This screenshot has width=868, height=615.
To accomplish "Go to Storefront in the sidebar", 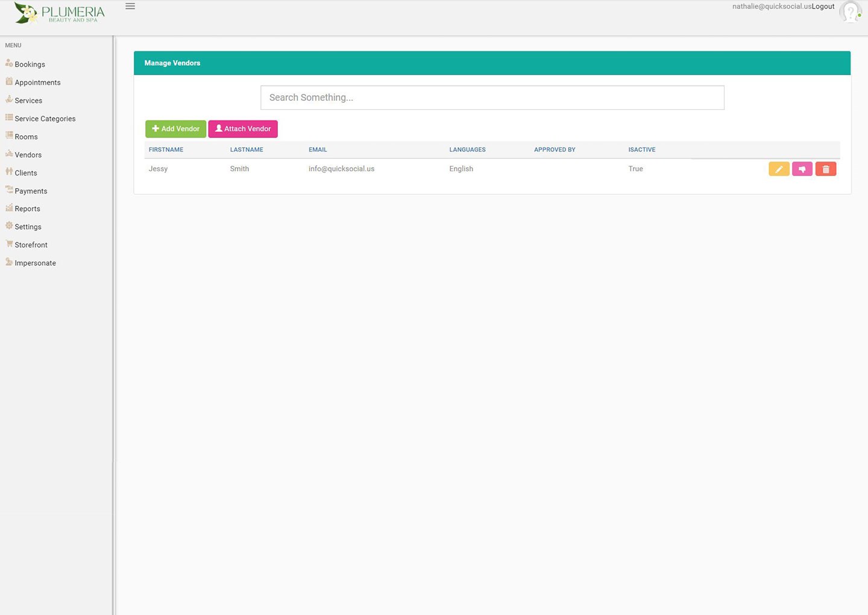I will pos(31,245).
